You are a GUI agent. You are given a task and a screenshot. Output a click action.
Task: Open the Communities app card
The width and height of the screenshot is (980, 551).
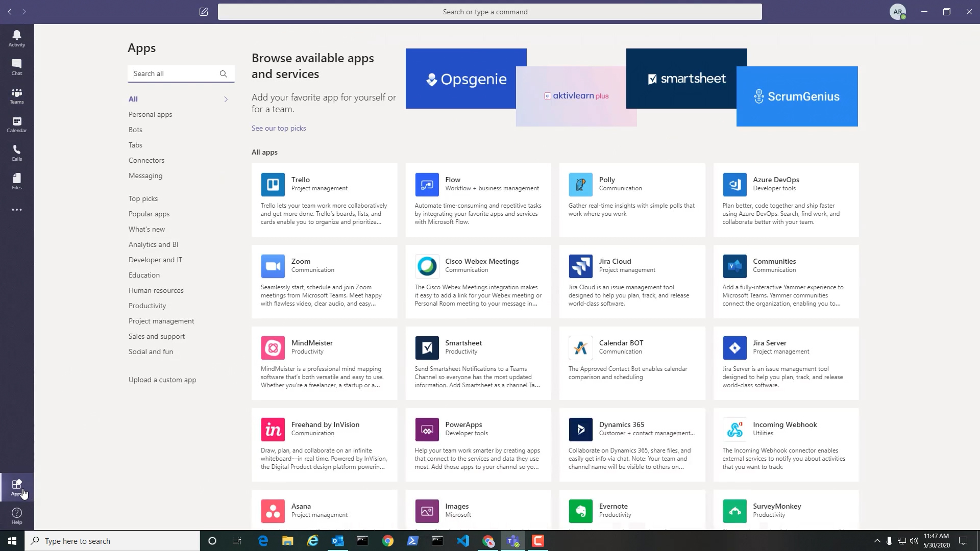786,282
